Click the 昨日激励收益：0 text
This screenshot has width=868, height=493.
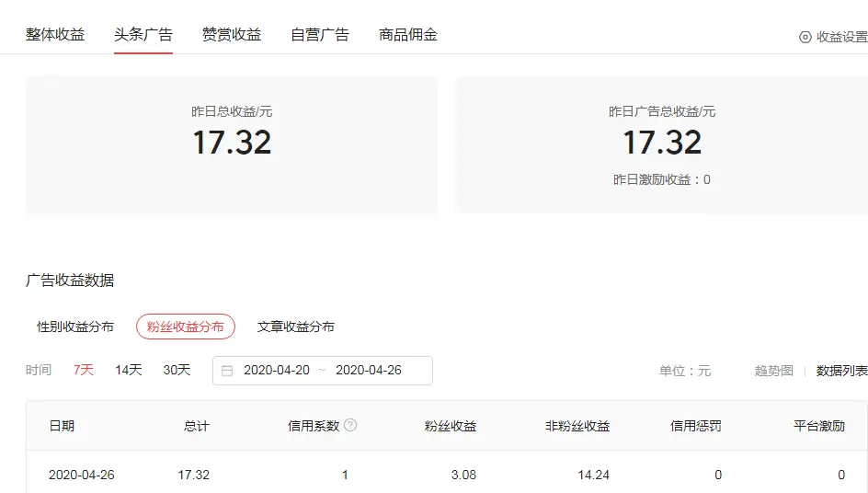pos(661,179)
